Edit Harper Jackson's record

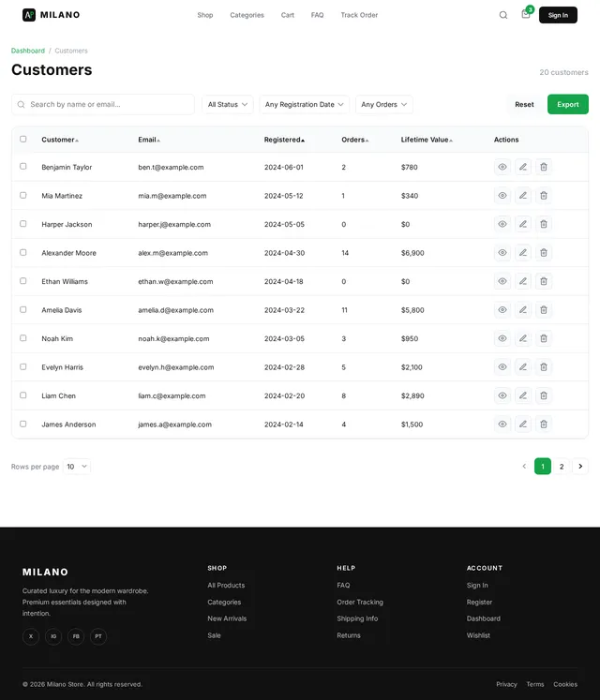coord(523,224)
